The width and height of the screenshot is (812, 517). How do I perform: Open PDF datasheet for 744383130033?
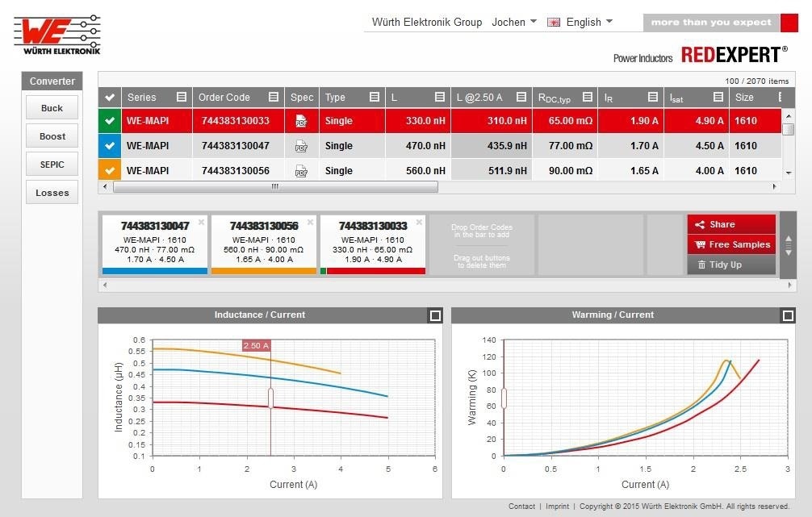(x=302, y=121)
